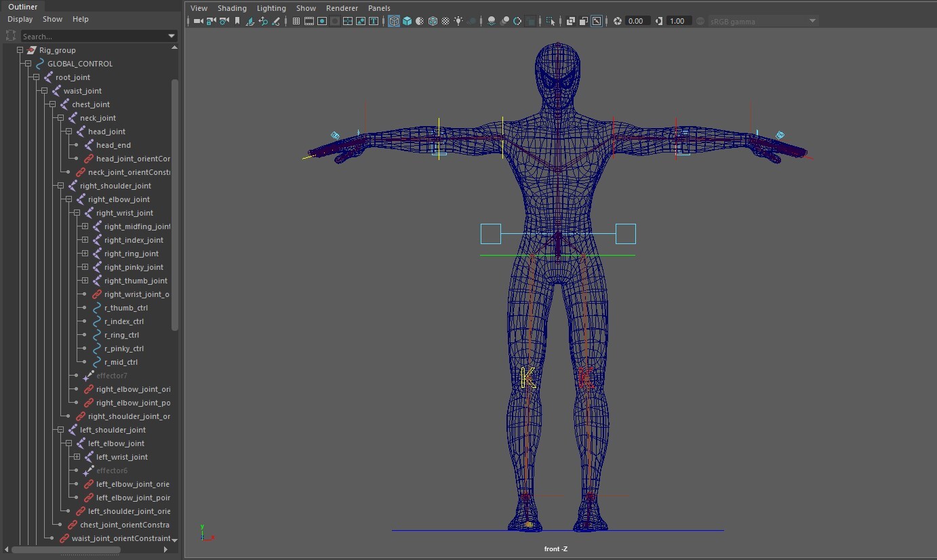Expand the left_wrist_joint node
The width and height of the screenshot is (937, 560).
coord(75,457)
